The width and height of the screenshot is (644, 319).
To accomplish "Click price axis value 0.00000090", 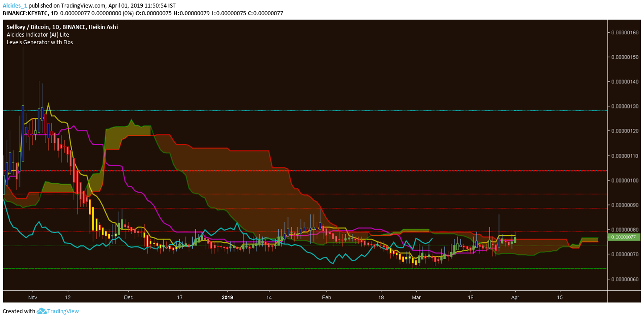I will coord(624,205).
